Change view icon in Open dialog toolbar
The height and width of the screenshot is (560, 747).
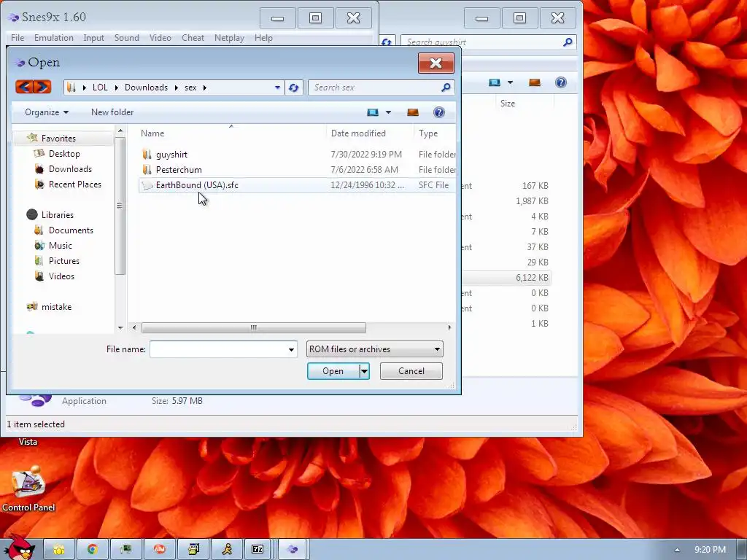pos(373,112)
